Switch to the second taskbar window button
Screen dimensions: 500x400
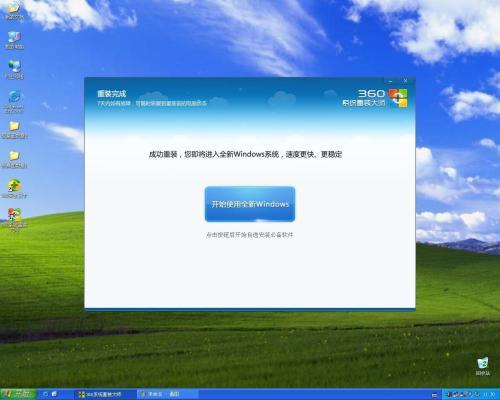(168, 394)
